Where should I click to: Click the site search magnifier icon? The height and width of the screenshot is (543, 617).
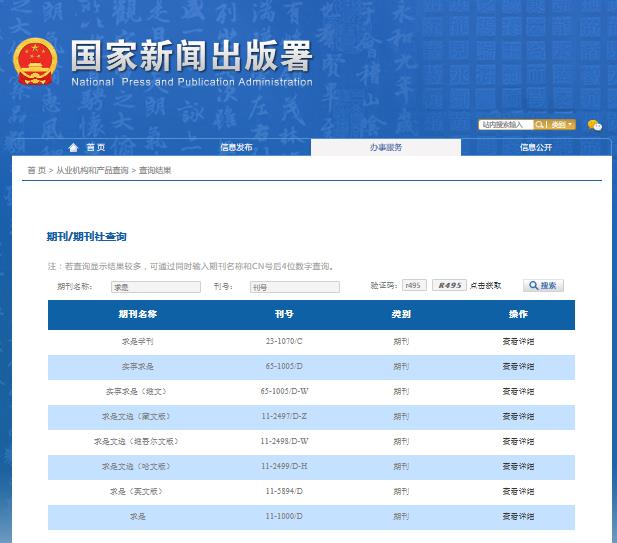tap(539, 125)
